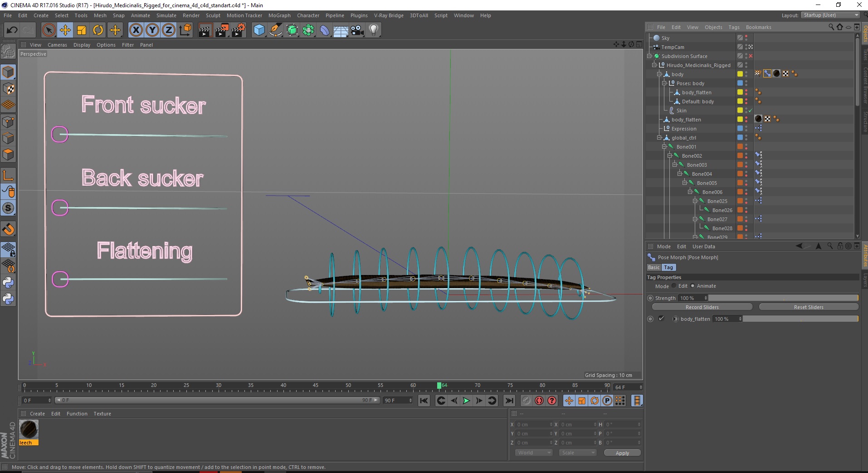Collapse Subdivision Surface tree node
This screenshot has height=473, width=868.
click(x=649, y=56)
